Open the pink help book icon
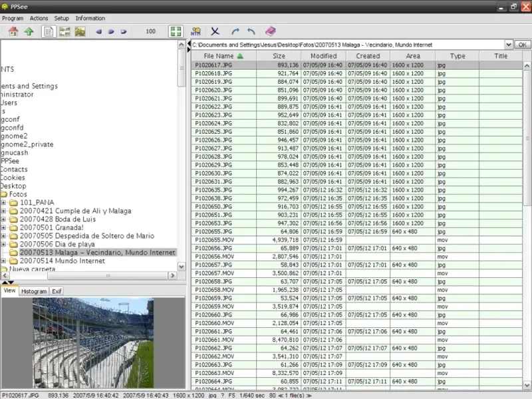Viewport: 532px width, 399px height. tap(271, 31)
